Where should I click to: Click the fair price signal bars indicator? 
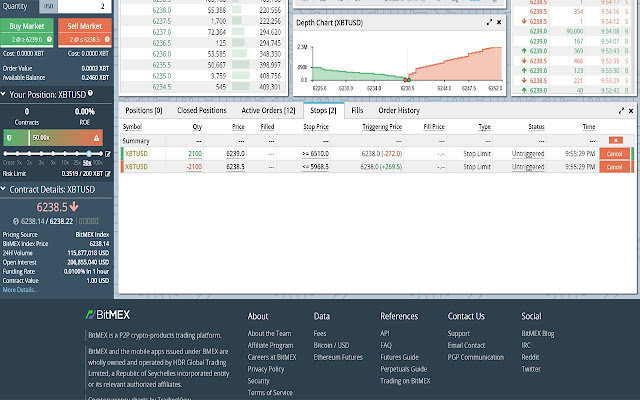tap(88, 221)
